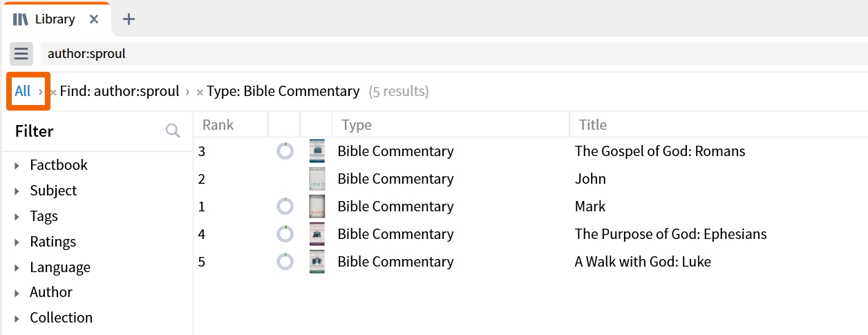The height and width of the screenshot is (335, 868).
Task: Select the Library tab
Action: tap(55, 19)
